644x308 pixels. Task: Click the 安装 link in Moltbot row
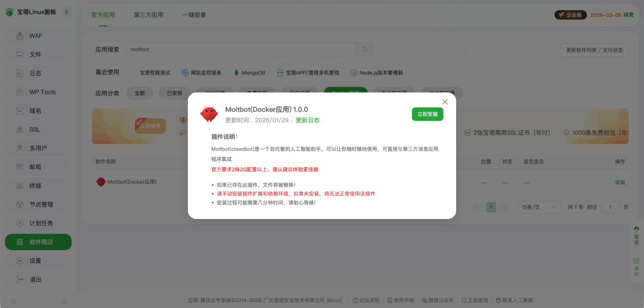click(620, 182)
